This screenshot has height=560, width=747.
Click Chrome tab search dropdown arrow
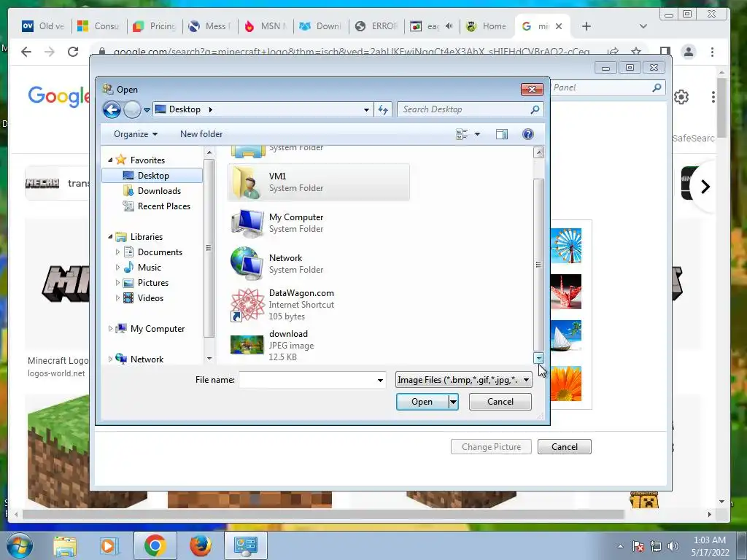[x=643, y=27]
